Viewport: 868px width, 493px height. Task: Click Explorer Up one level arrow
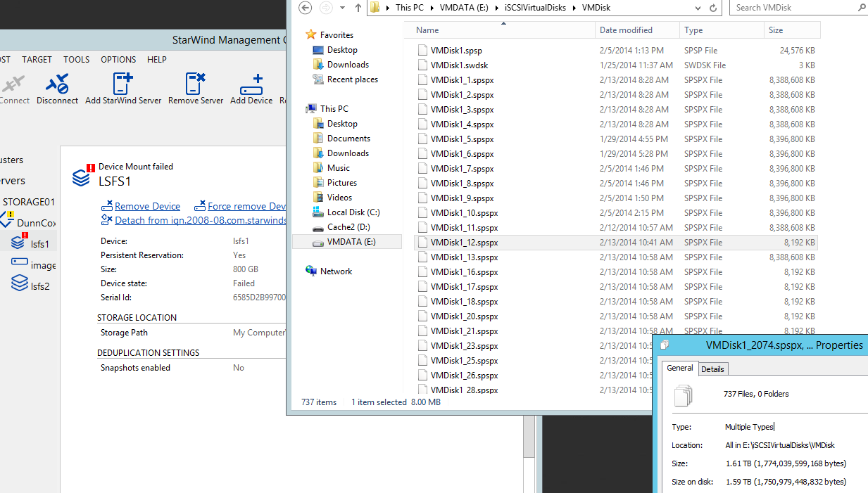[358, 8]
